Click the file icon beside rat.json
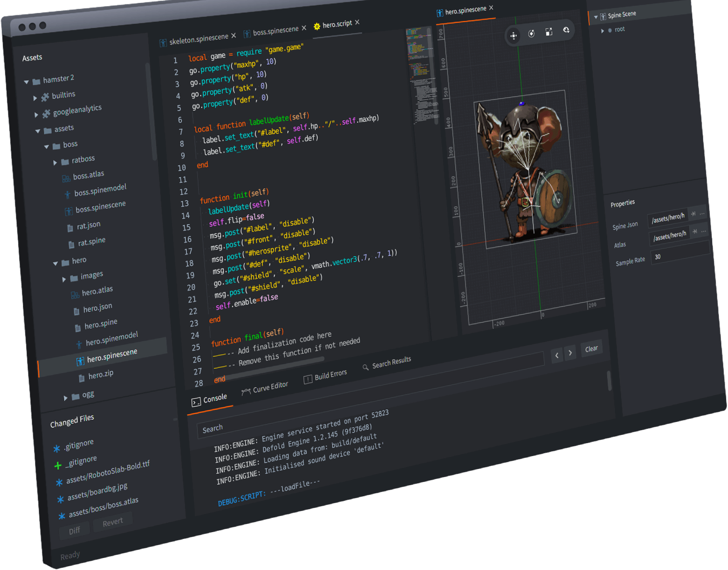Viewport: 728px width, 570px height. pos(70,228)
